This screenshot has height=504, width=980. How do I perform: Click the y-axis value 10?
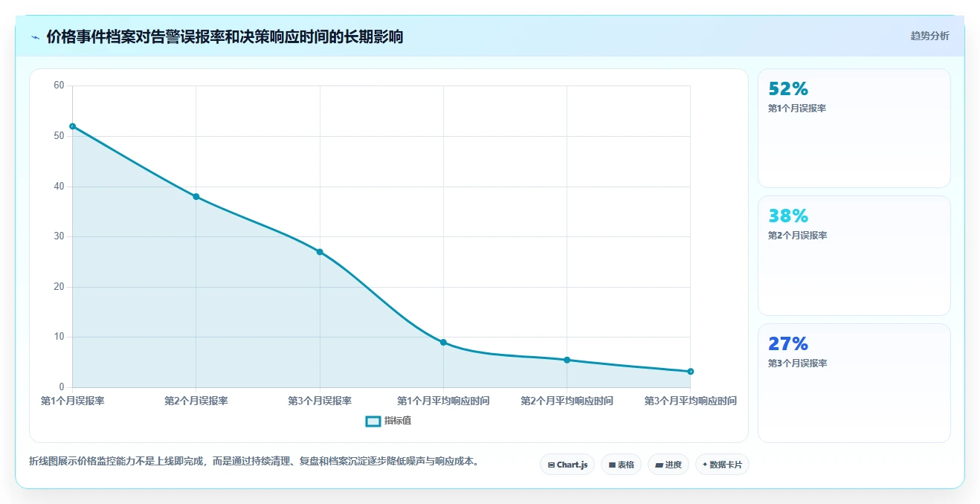[59, 337]
